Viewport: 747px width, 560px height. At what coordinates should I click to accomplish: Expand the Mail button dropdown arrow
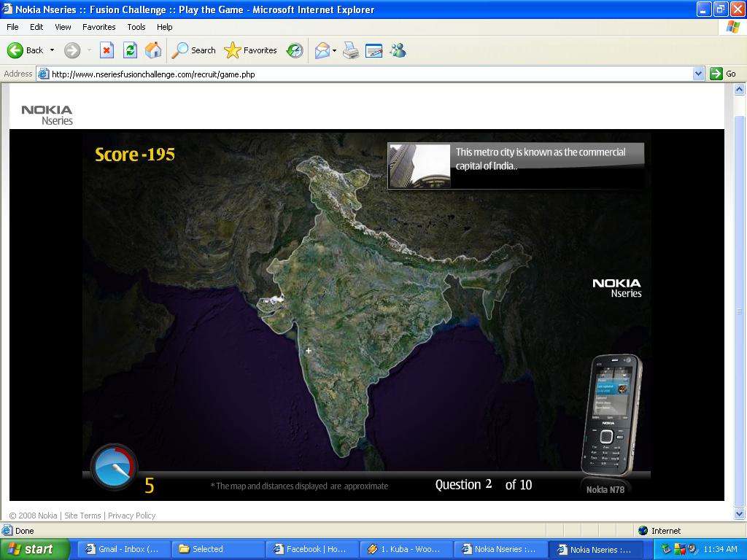pos(335,50)
